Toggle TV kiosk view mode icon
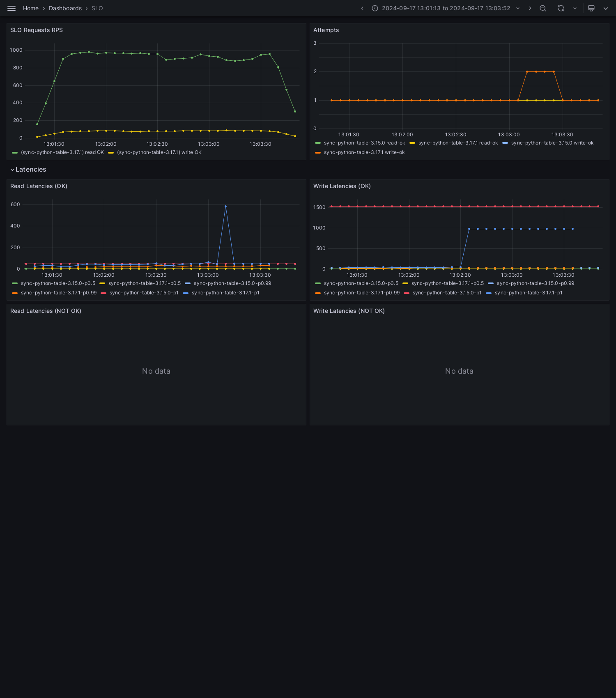Screen dimensions: 616x698 pyautogui.click(x=591, y=8)
